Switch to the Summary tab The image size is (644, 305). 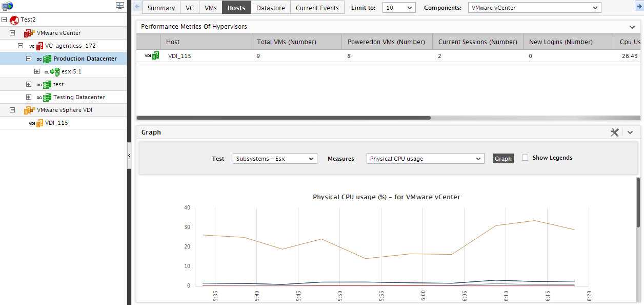tap(161, 8)
